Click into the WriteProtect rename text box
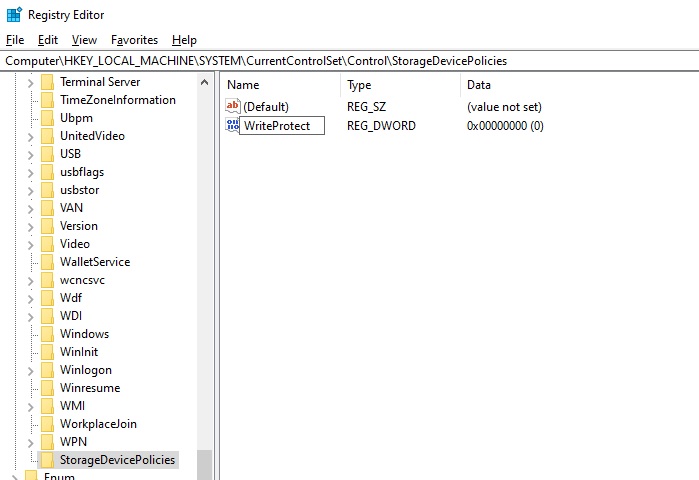Image resolution: width=699 pixels, height=480 pixels. pos(282,126)
